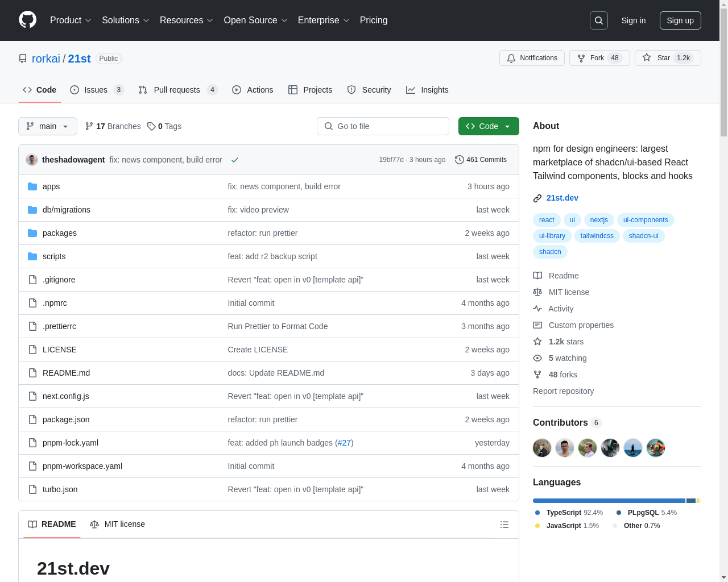728x582 pixels.
Task: Click the shadcn-ui topic tag
Action: [x=643, y=236]
